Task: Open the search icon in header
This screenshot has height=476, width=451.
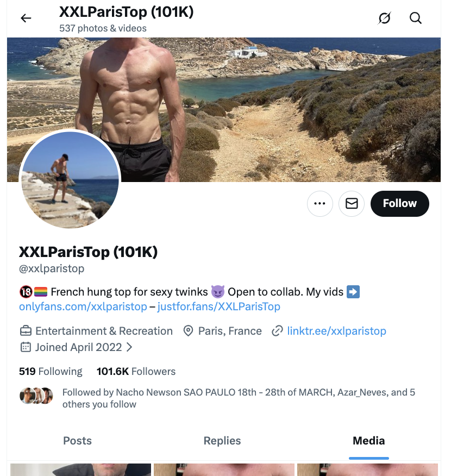Action: [416, 18]
